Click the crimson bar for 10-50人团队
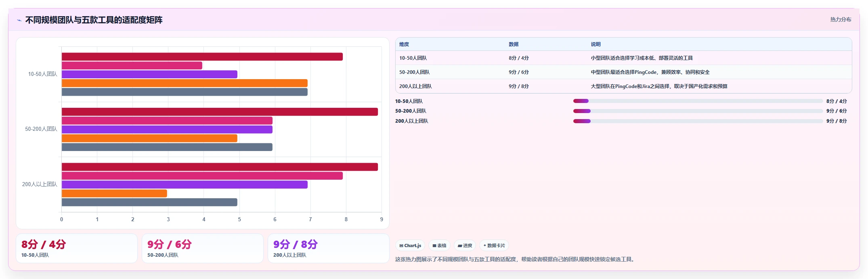The height and width of the screenshot is (279, 868). pyautogui.click(x=202, y=57)
